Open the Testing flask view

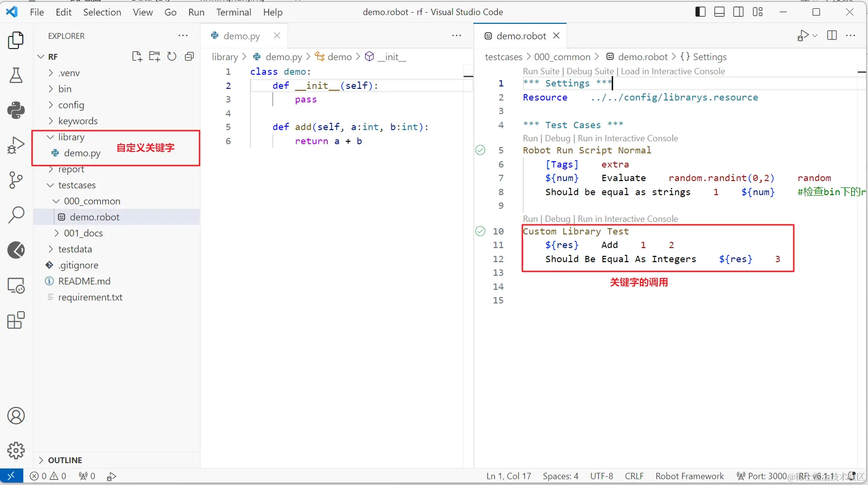click(x=16, y=75)
